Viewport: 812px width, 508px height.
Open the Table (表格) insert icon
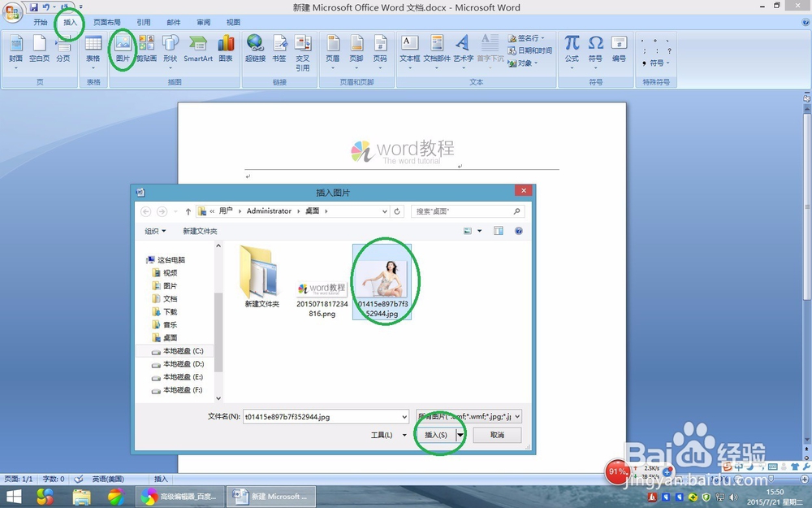point(93,50)
